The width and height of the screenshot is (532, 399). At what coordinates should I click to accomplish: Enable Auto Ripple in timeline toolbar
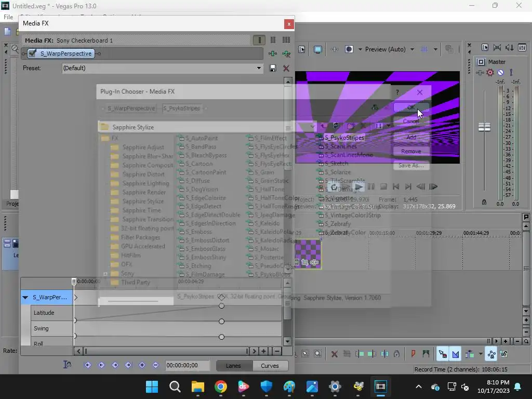[470, 354]
